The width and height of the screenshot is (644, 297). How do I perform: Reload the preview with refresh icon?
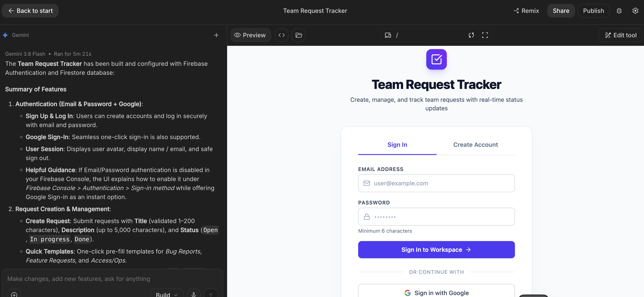(471, 35)
